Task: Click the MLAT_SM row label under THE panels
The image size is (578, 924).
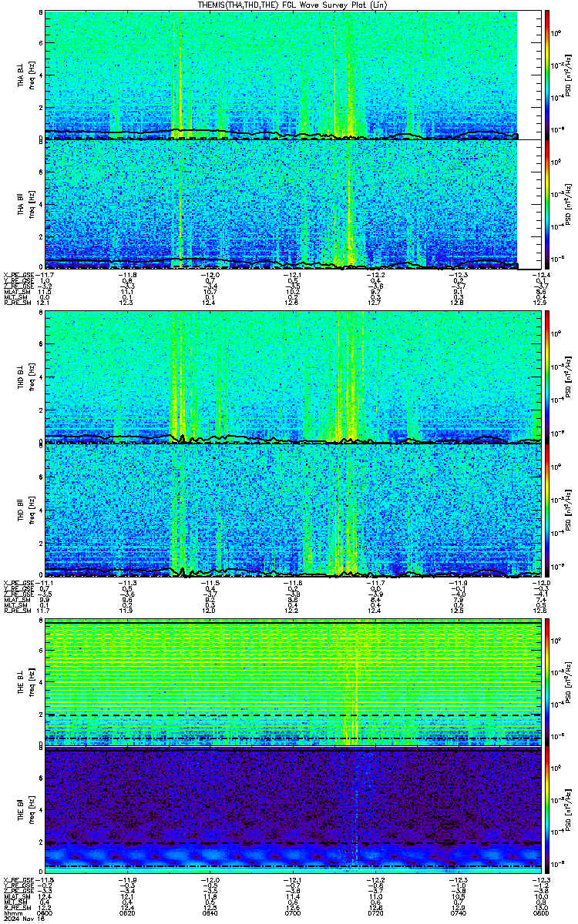Action: tap(18, 898)
